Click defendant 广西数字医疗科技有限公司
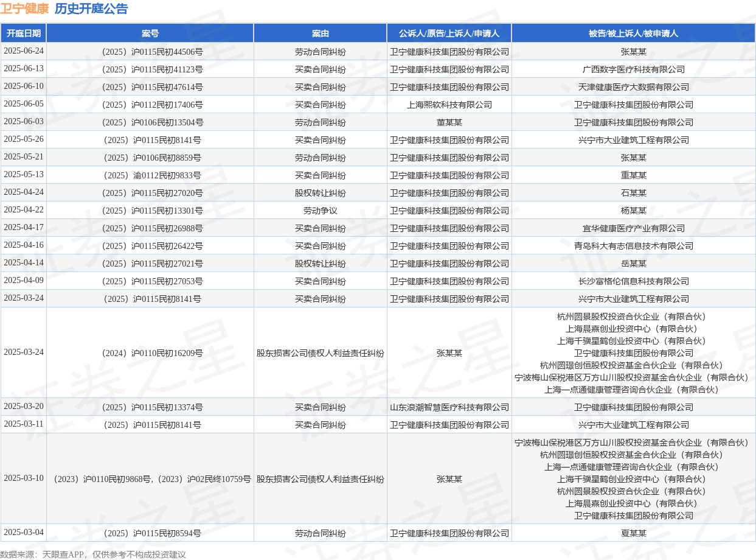This screenshot has height=560, width=756. pos(633,69)
